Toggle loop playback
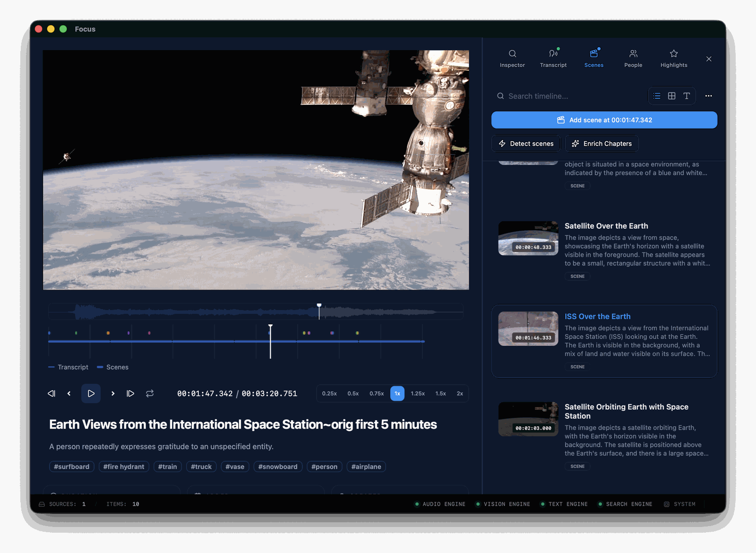This screenshot has width=756, height=553. click(150, 393)
